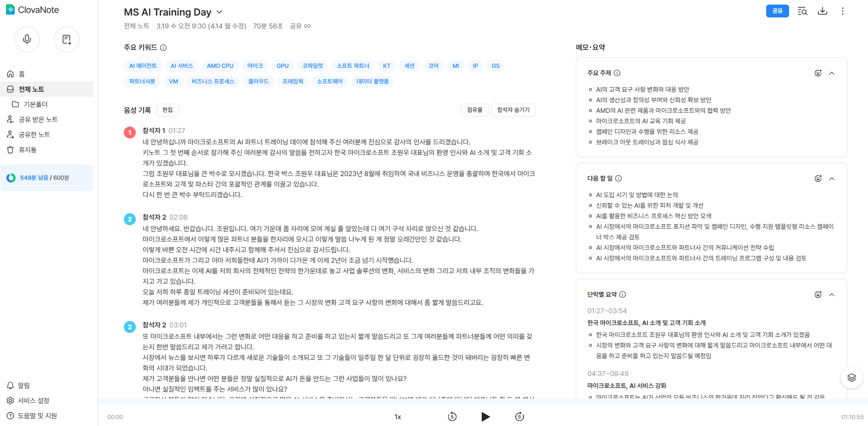Collapse the 다음 할 일 section
The height and width of the screenshot is (426, 868).
coord(832,178)
